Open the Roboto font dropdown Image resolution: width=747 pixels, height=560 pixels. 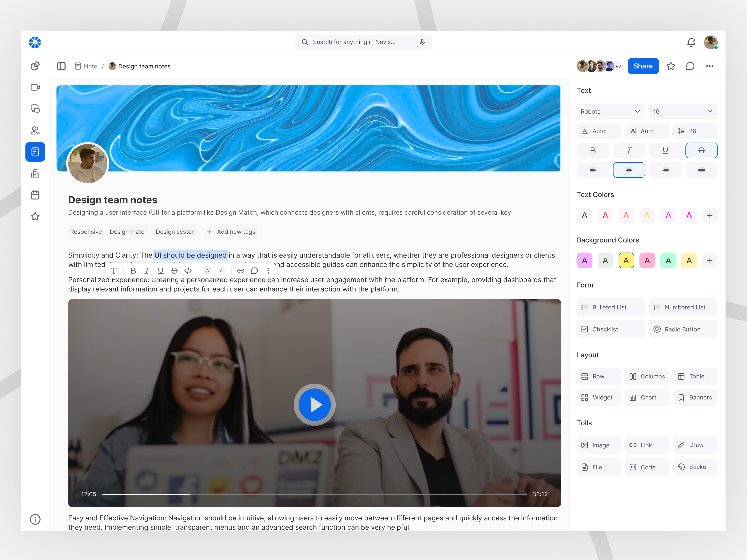click(x=611, y=111)
